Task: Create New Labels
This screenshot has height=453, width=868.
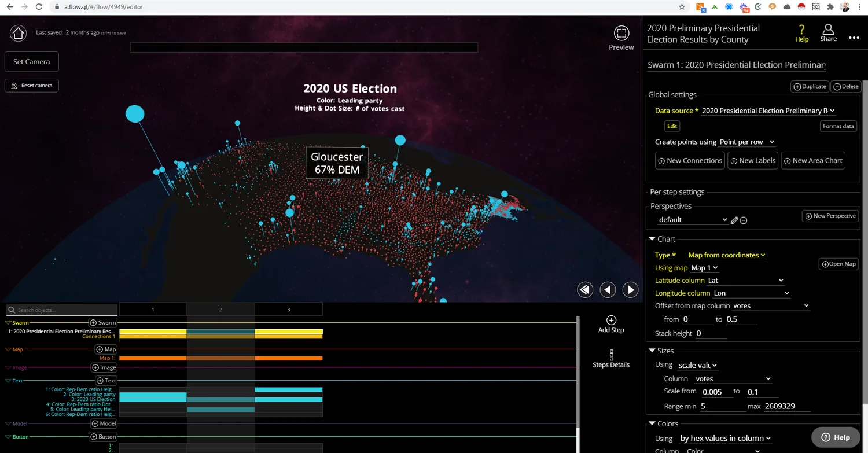Action: coord(752,160)
